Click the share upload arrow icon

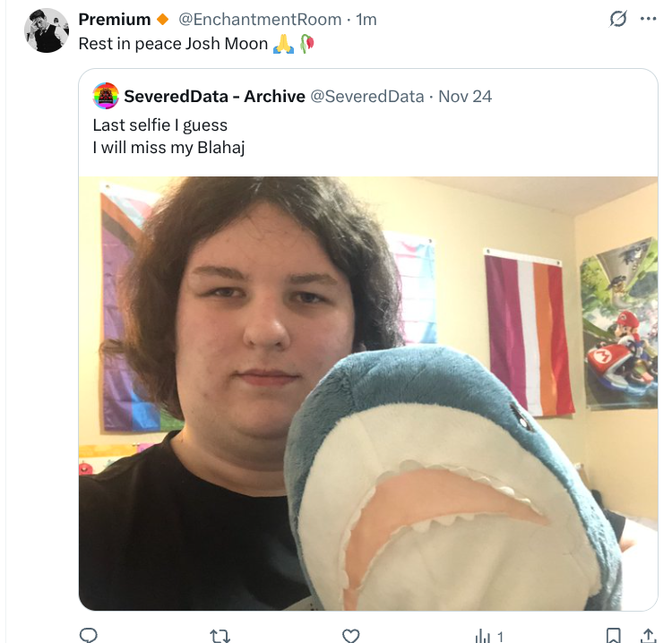pyautogui.click(x=649, y=635)
